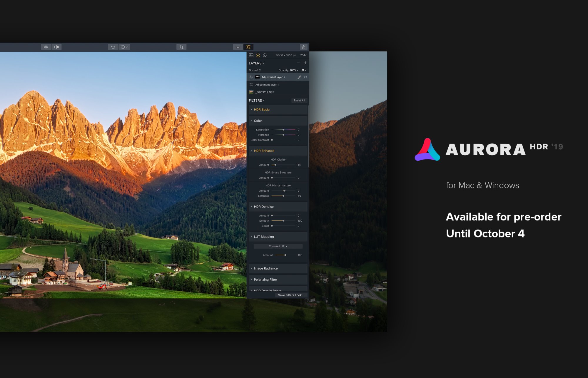
Task: Click the mask thumbnail of Adjustment layer 2
Action: pos(257,77)
